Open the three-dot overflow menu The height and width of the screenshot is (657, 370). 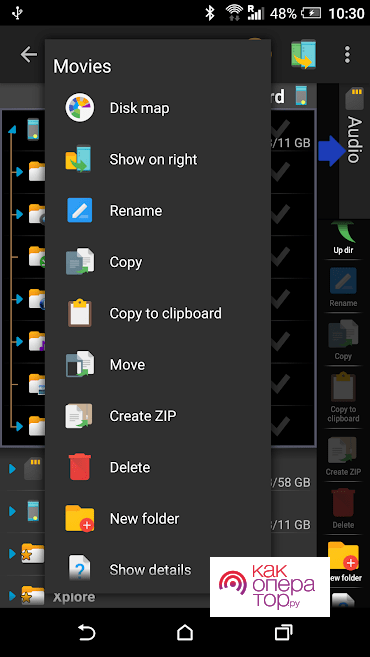pyautogui.click(x=347, y=54)
